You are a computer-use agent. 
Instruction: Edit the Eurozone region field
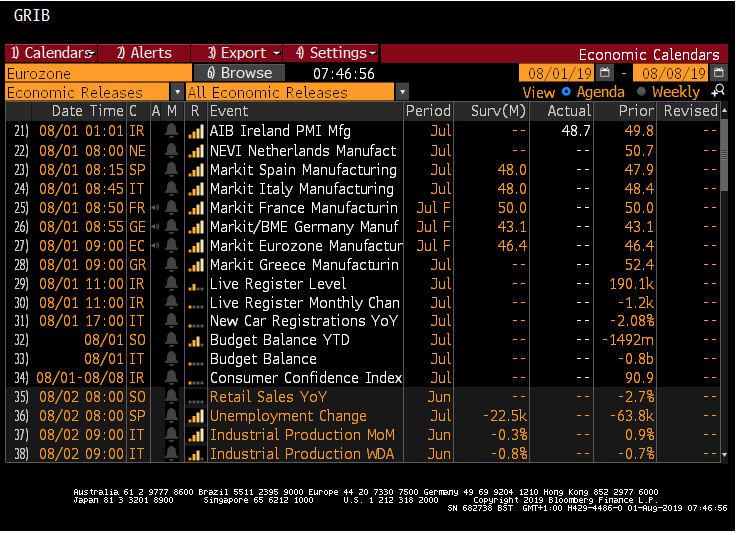tap(98, 73)
